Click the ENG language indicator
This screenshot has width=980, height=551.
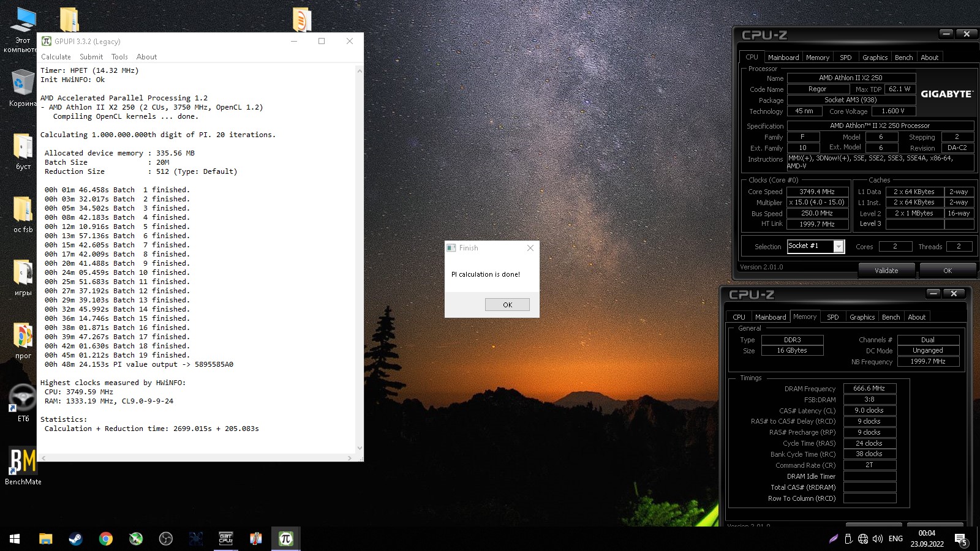(895, 539)
